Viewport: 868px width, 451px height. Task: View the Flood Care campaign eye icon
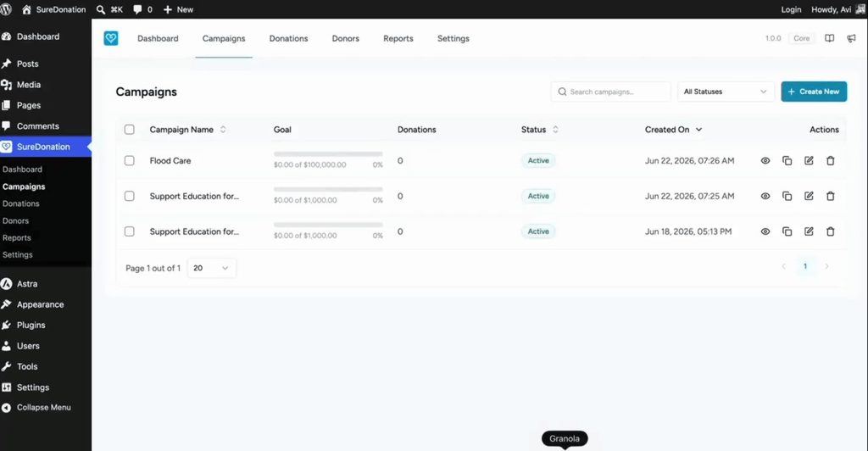(765, 160)
